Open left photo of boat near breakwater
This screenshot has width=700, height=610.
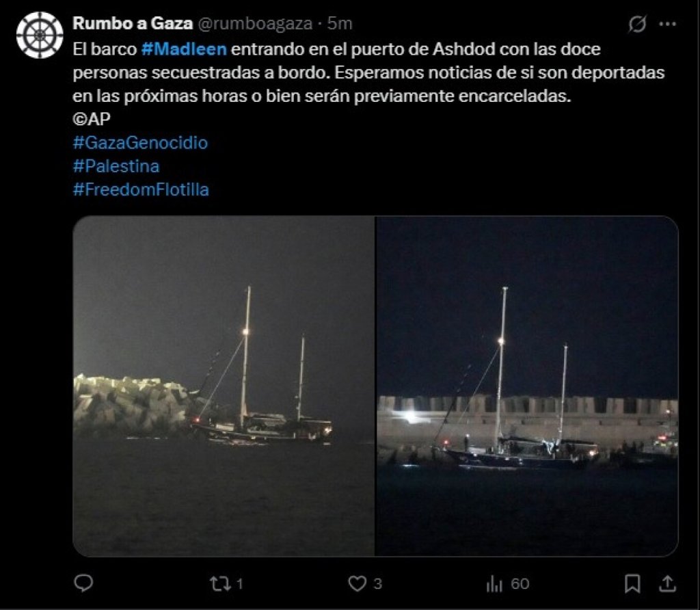224,386
